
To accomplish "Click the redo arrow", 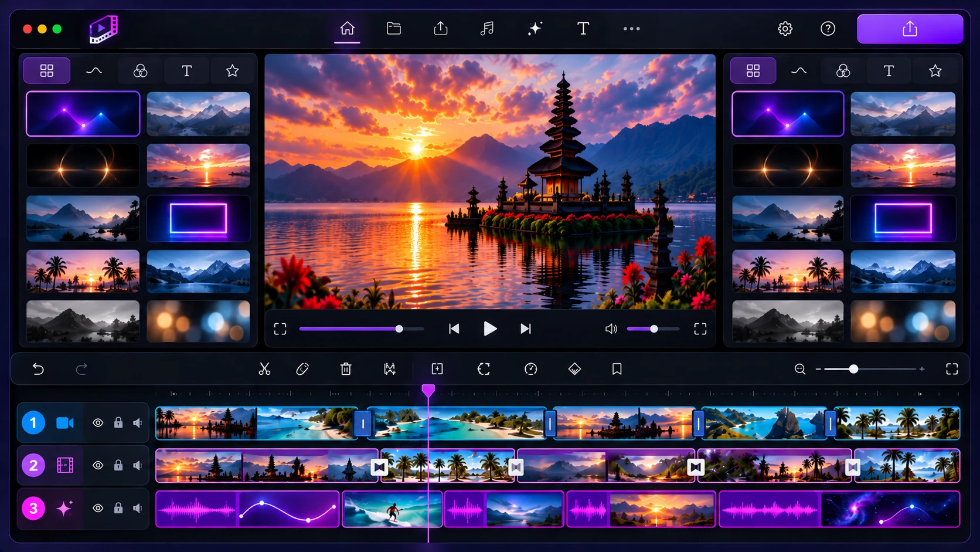I will click(x=81, y=369).
